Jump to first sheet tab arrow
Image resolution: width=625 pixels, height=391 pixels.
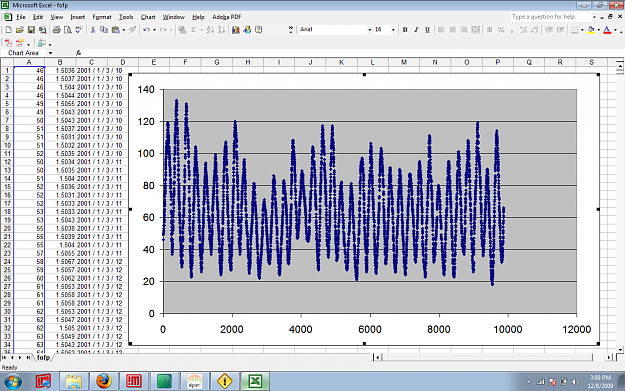pyautogui.click(x=4, y=358)
